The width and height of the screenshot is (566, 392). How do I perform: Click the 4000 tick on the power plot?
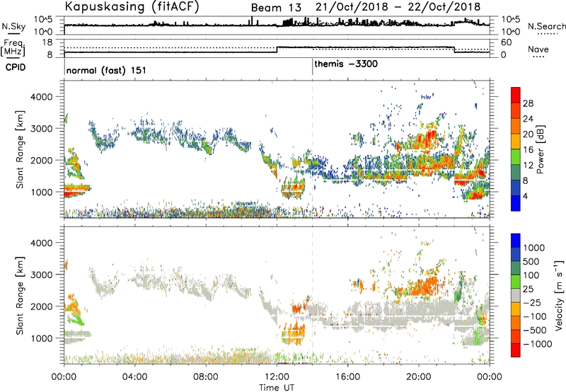[x=42, y=97]
